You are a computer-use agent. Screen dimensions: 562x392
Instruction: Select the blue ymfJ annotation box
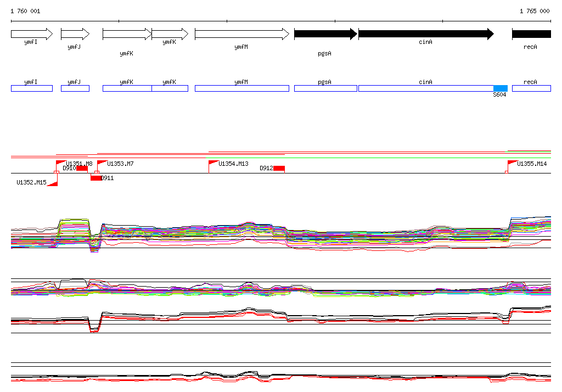point(75,88)
